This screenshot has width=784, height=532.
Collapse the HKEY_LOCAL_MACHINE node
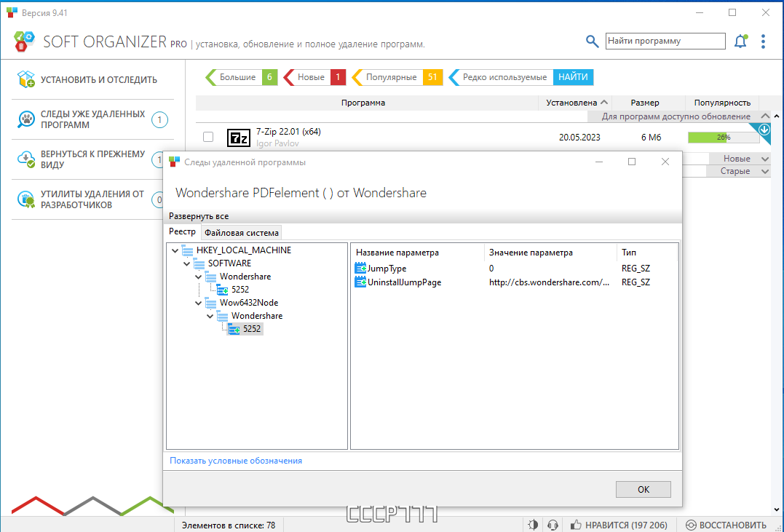(175, 250)
